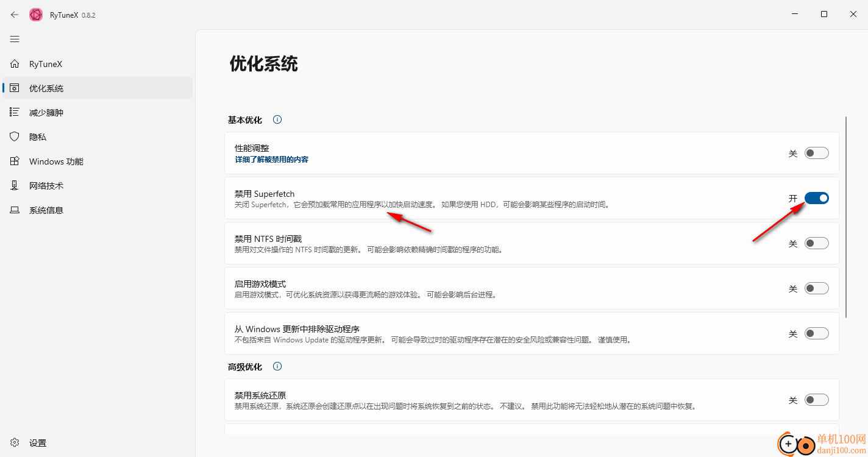Screen dimensions: 868x457
Task: Toggle the hamburger navigation menu
Action: coord(15,39)
